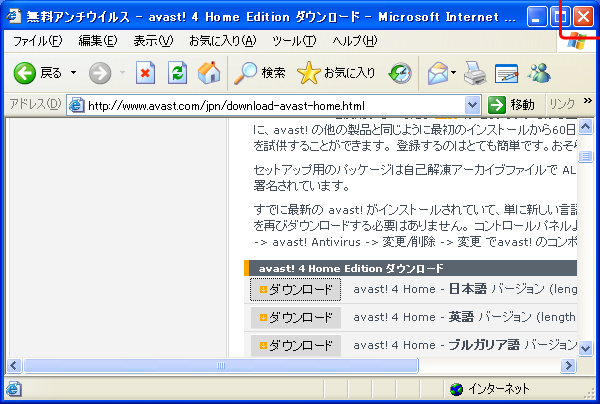600x404 pixels.
Task: Expand the links toolbar chevron
Action: [588, 101]
